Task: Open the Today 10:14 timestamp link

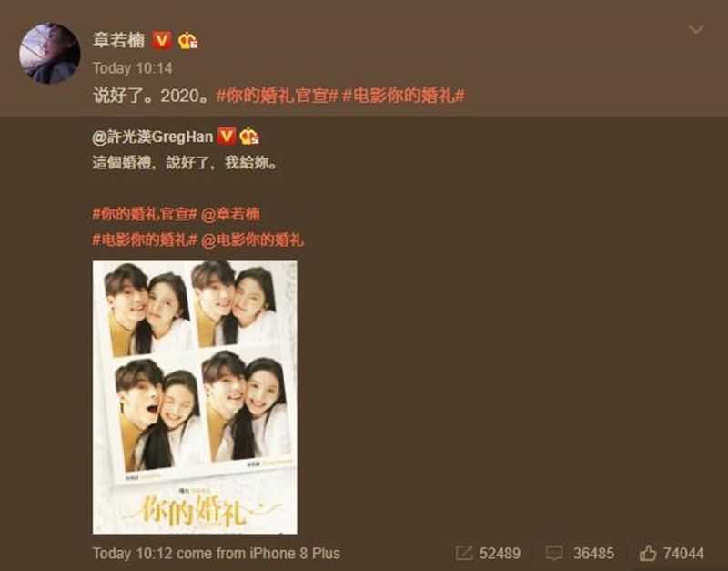Action: click(133, 68)
